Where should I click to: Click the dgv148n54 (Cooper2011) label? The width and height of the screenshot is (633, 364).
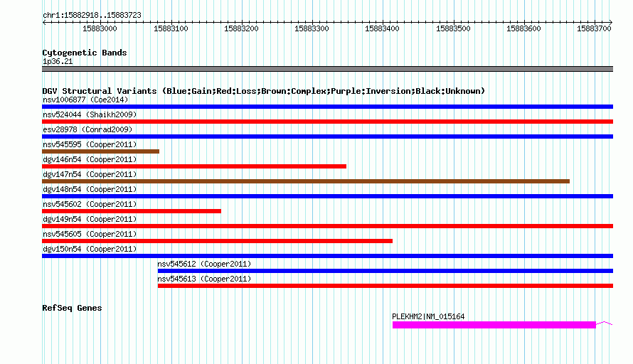point(90,189)
